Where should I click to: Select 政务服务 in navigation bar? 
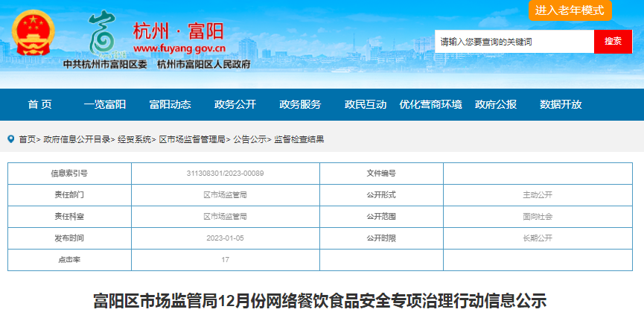pos(300,104)
